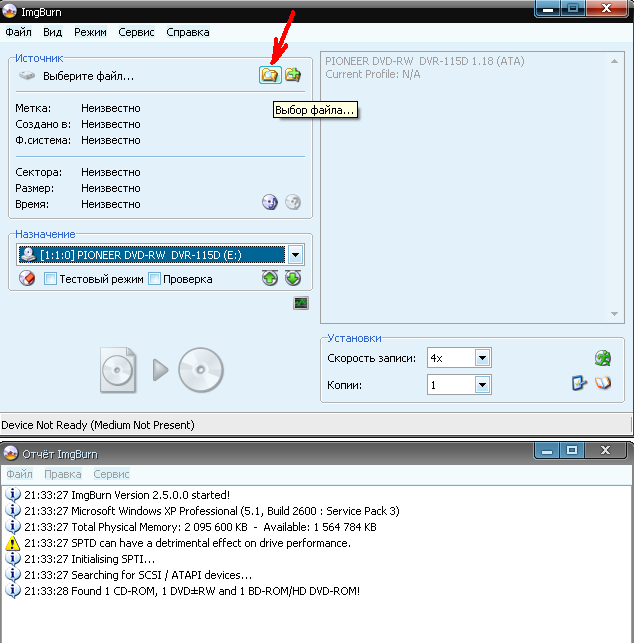Open the Сервис menu in Отчёт window
Viewport: 634px width, 643px height.
pos(112,474)
